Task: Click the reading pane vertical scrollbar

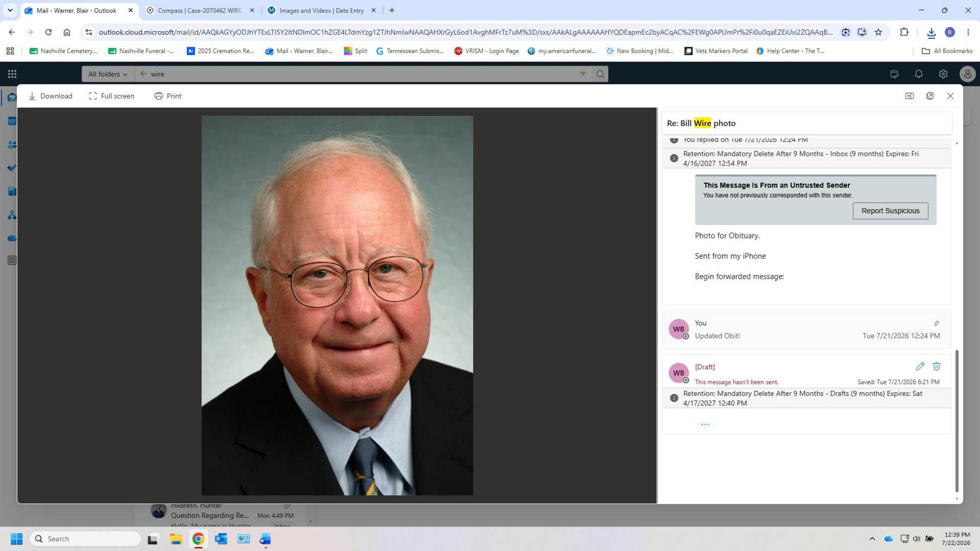Action: pyautogui.click(x=957, y=420)
